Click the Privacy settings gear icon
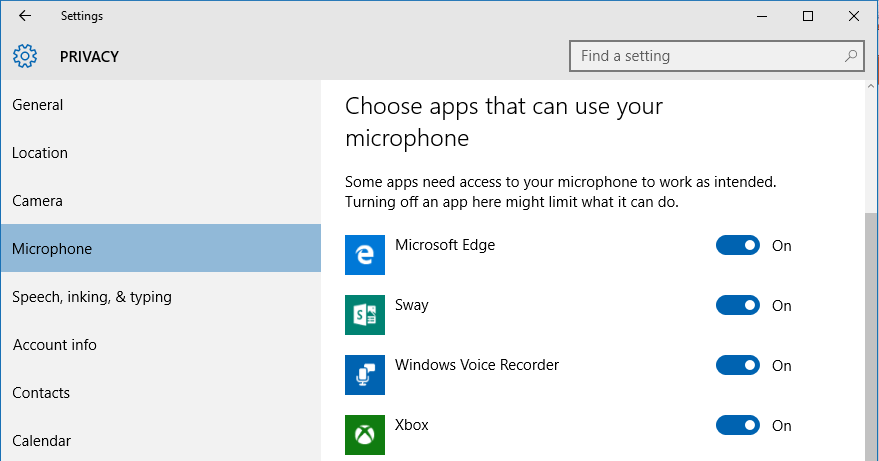The width and height of the screenshot is (879, 461). [25, 56]
